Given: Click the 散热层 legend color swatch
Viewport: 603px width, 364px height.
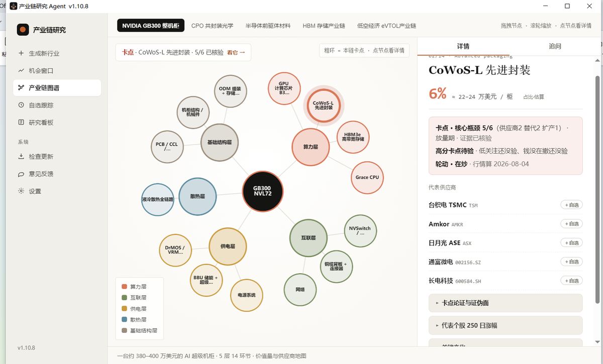Looking at the screenshot, I should (124, 319).
